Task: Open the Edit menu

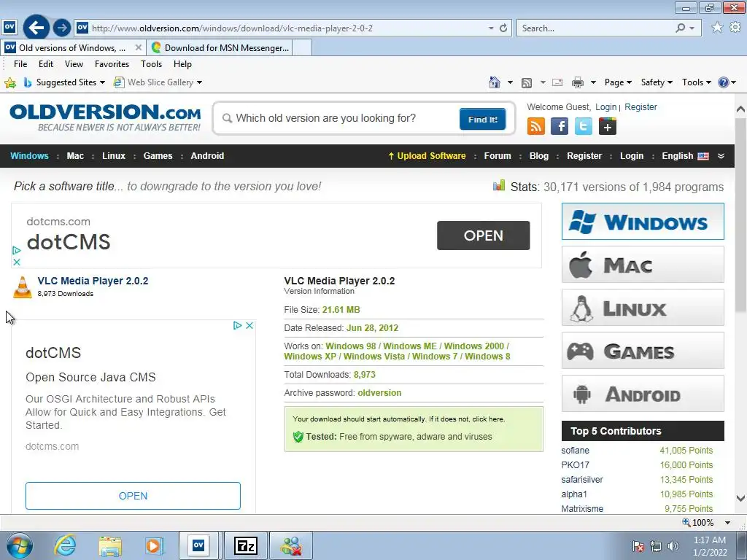Action: pyautogui.click(x=46, y=64)
